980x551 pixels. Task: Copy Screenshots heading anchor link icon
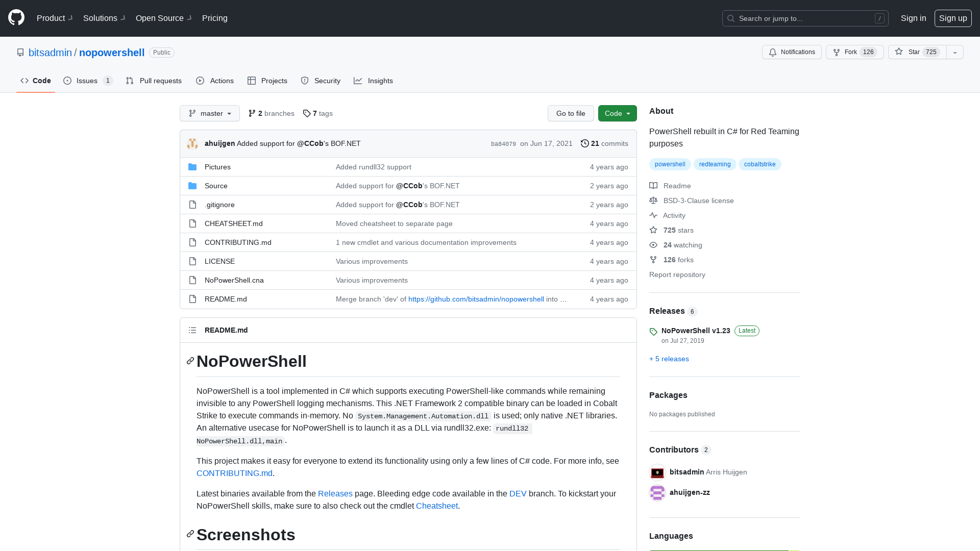click(190, 534)
